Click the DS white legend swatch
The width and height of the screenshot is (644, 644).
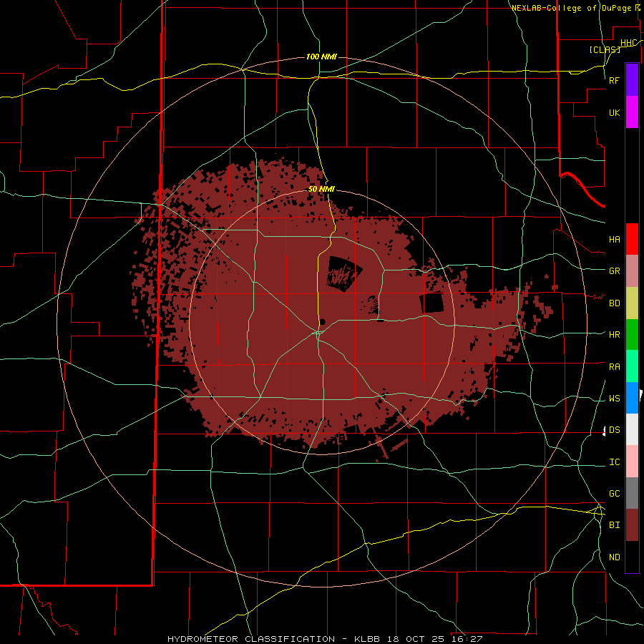632,430
